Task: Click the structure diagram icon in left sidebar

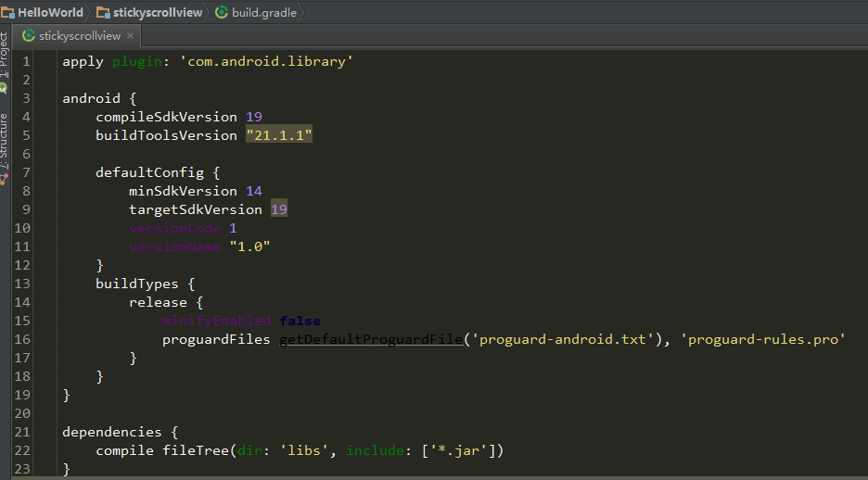Action: click(x=4, y=179)
